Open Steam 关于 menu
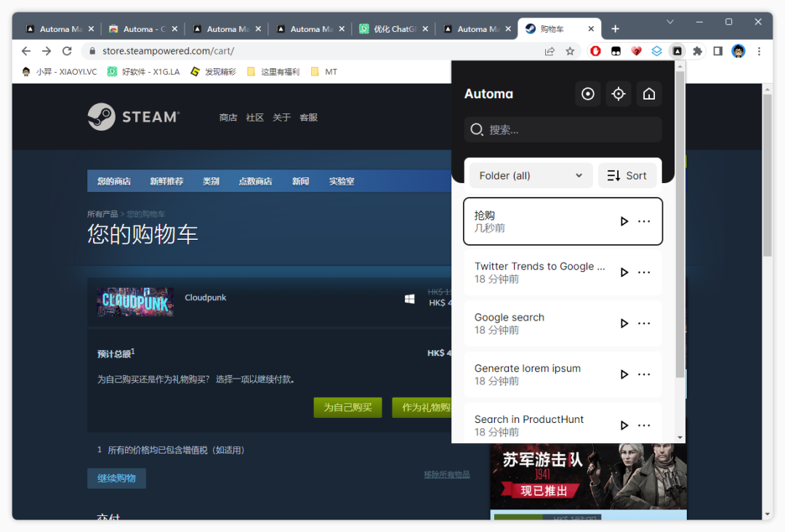This screenshot has width=785, height=532. point(281,117)
